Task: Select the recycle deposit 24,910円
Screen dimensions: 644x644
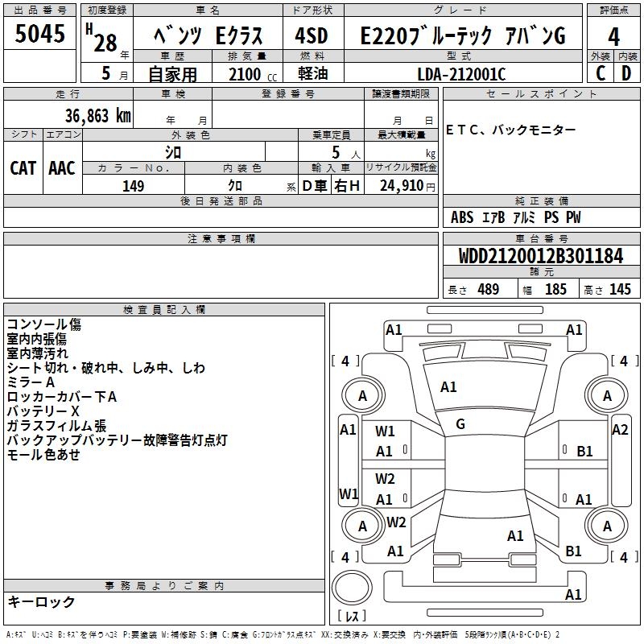Action: point(407,186)
